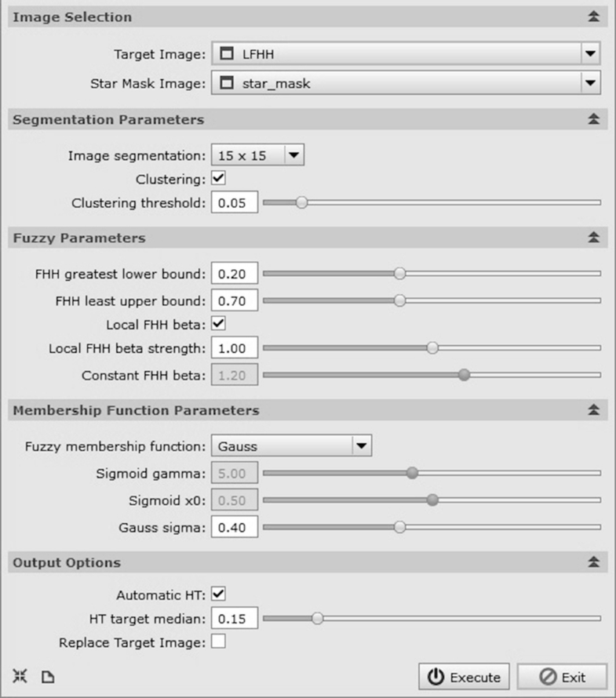This screenshot has width=616, height=698.
Task: Collapse the Output Options section arrows
Action: click(593, 562)
